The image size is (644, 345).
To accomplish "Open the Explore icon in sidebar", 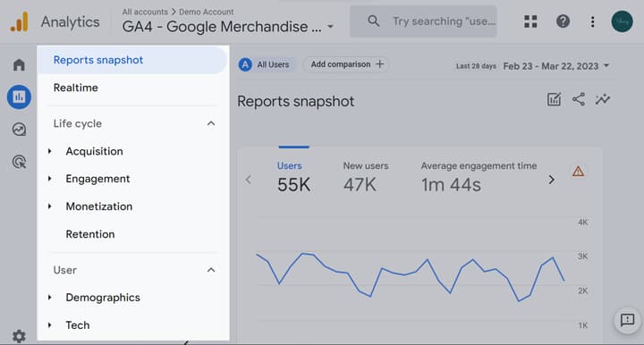I will (x=19, y=130).
